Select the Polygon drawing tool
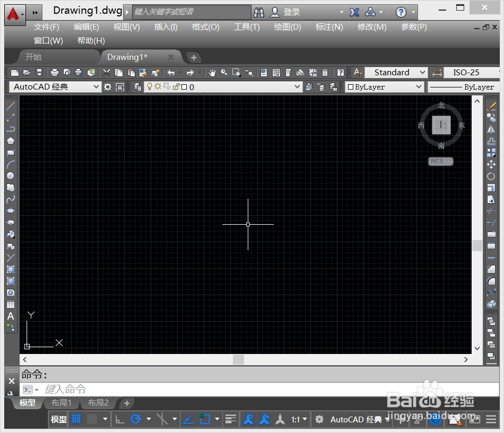504x433 pixels. (11, 141)
